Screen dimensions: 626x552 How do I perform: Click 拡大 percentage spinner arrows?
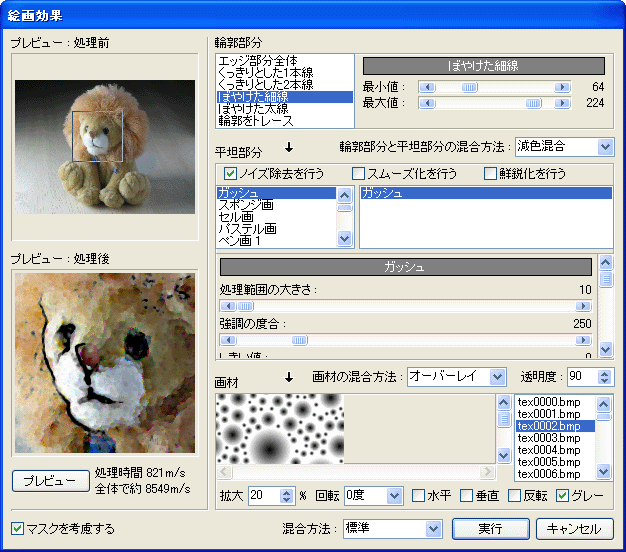pyautogui.click(x=286, y=496)
